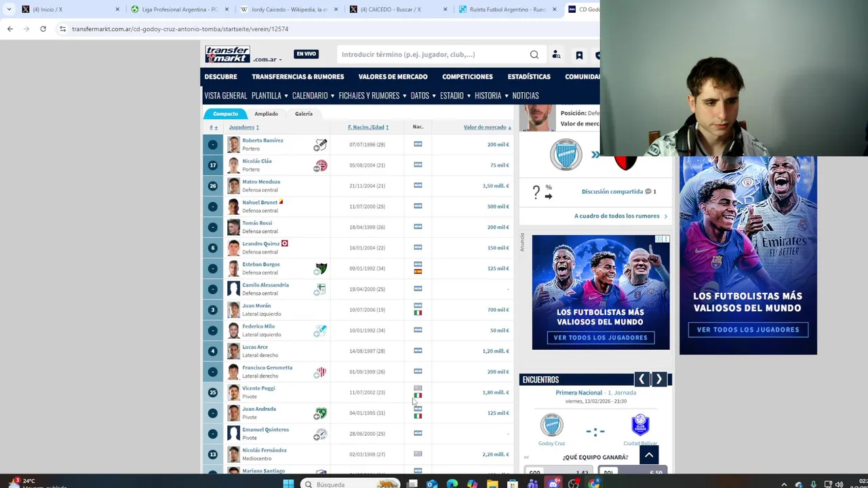Click previous match arrow in Encuentros
Screen dimensions: 868x488
click(642, 380)
